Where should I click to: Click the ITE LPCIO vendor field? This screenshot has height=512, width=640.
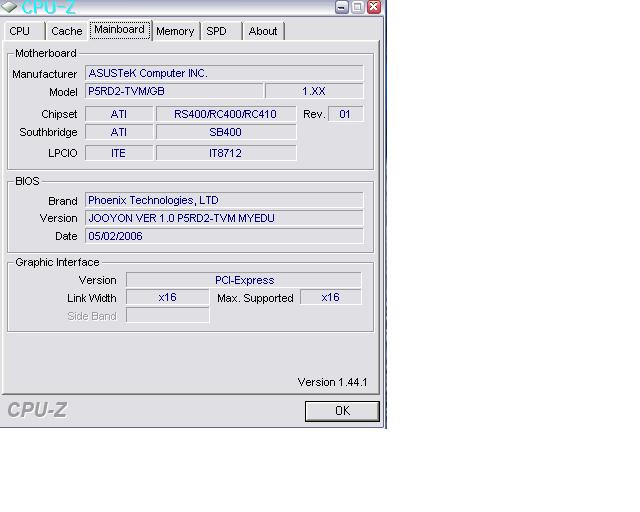(x=119, y=153)
